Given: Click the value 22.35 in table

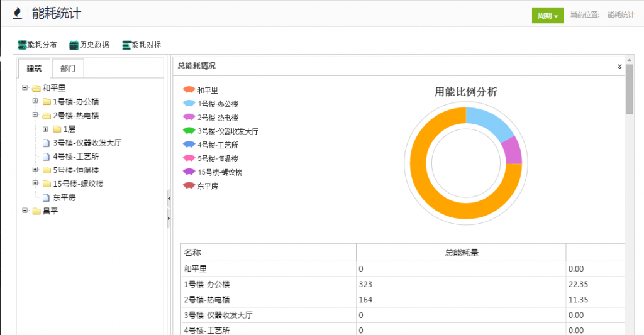Looking at the screenshot, I should click(x=579, y=285).
